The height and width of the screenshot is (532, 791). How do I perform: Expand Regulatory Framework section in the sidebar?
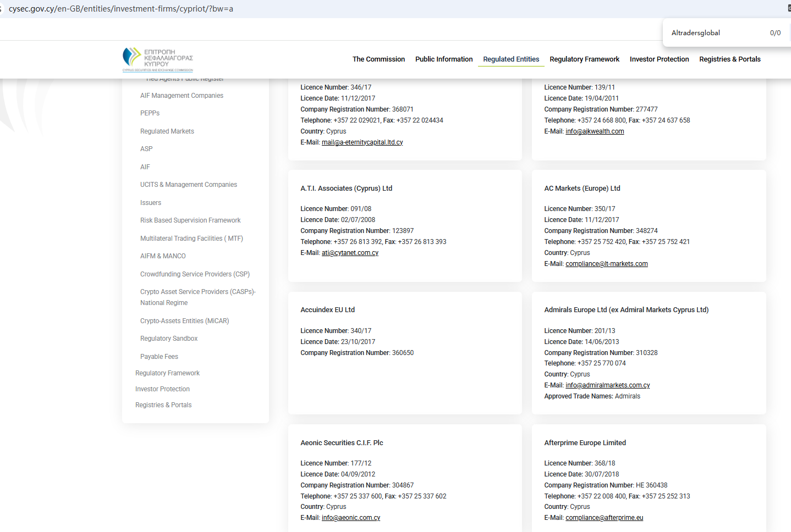click(167, 373)
